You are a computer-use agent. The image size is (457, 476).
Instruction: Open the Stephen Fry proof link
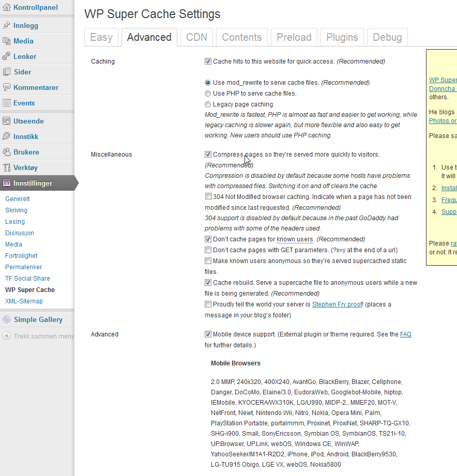pos(337,304)
